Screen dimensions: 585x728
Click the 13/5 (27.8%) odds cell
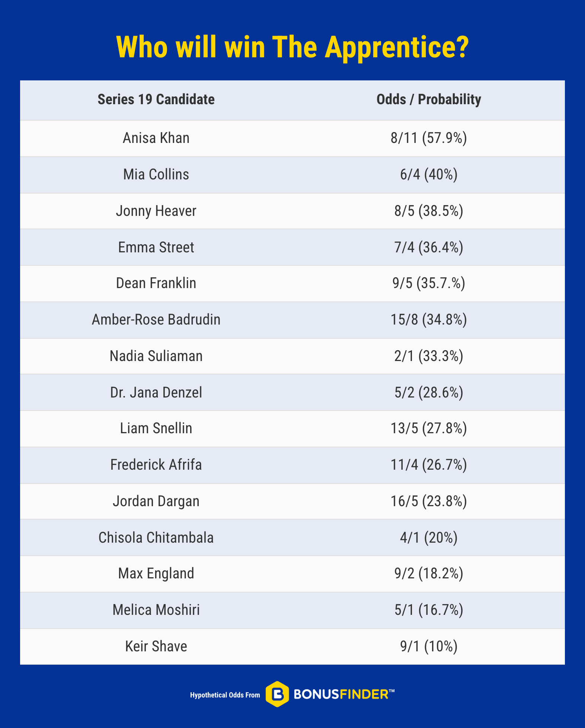pyautogui.click(x=429, y=428)
